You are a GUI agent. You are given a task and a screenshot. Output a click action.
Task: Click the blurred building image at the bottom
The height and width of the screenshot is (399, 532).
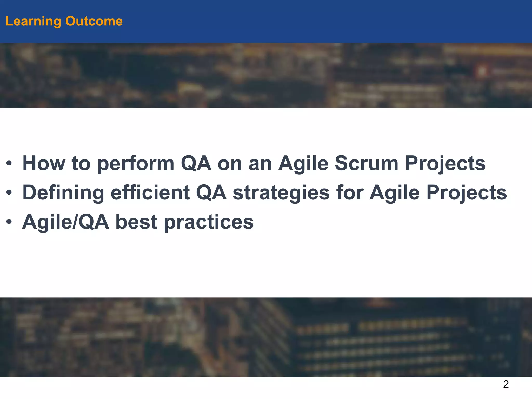point(266,337)
